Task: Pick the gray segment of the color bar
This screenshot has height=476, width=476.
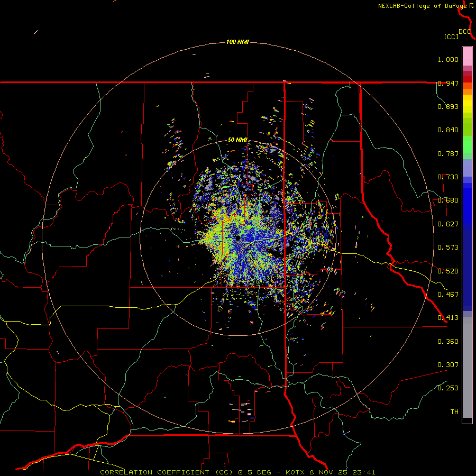Action: (467, 368)
